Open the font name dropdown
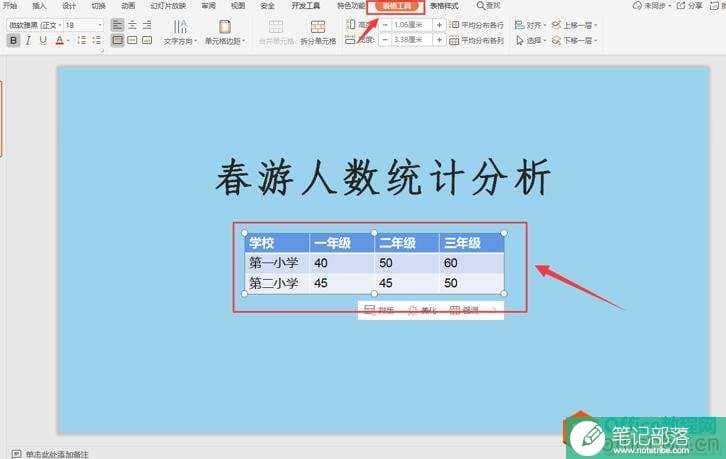Viewport: 726px width, 459px height. pos(59,25)
